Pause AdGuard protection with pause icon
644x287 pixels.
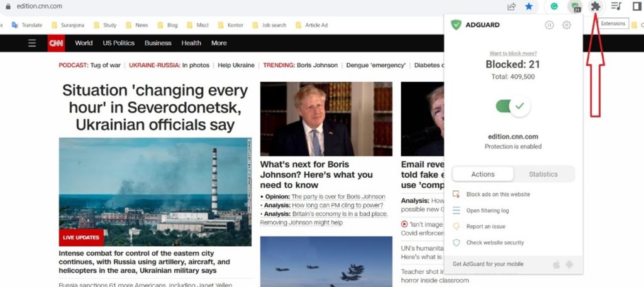pyautogui.click(x=549, y=25)
